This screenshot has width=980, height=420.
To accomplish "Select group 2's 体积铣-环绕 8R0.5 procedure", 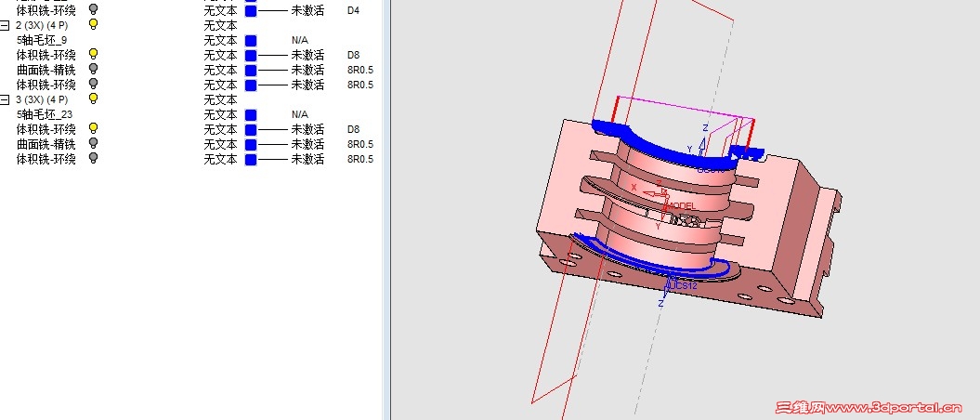I will tap(46, 85).
